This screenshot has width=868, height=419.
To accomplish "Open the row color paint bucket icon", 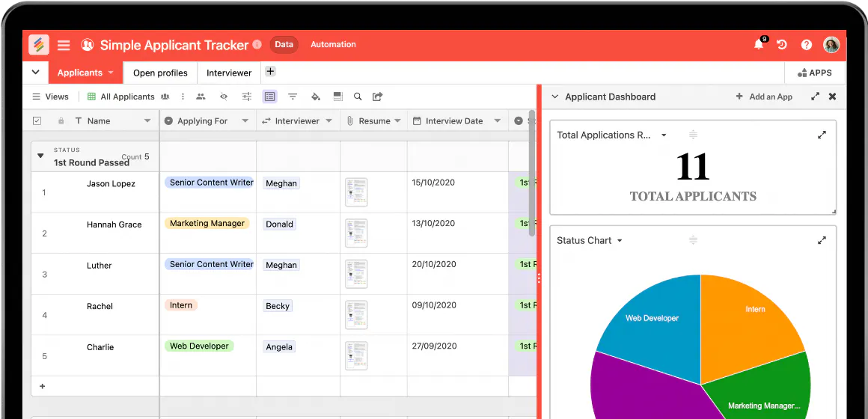I will [x=316, y=97].
